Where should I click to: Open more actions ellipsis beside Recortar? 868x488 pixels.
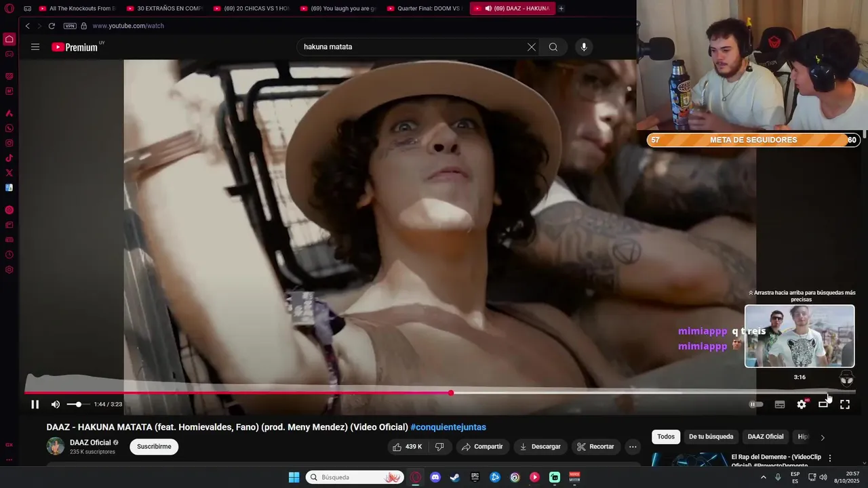(633, 447)
